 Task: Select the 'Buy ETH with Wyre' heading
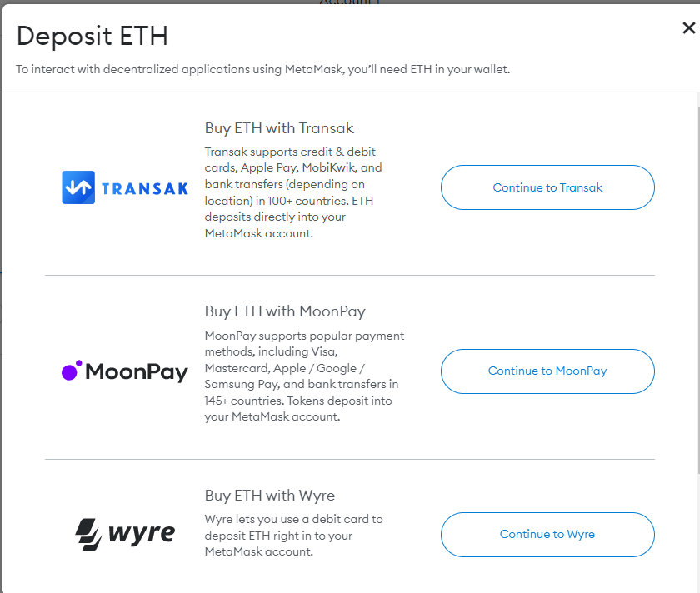point(270,496)
